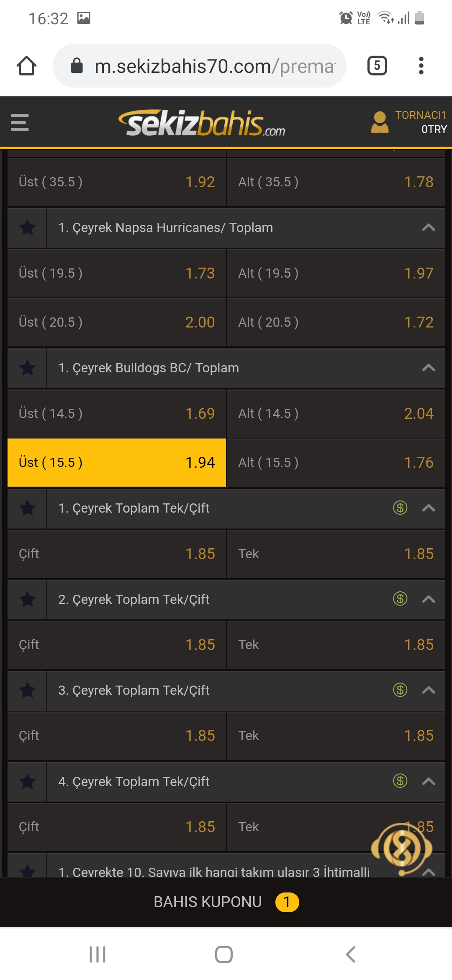452x980 pixels.
Task: Tap the browser URL address bar
Action: pos(200,66)
